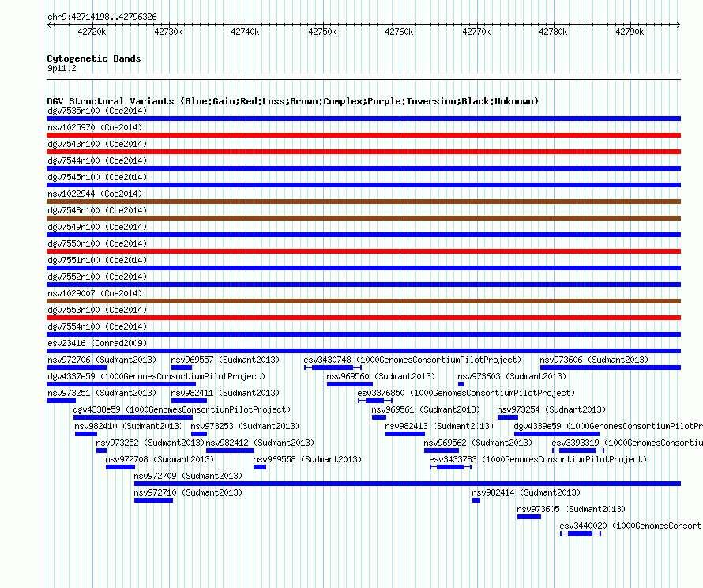Click the blue bar under nsv982412
Viewport: 703px width, 588px height.
coord(230,450)
